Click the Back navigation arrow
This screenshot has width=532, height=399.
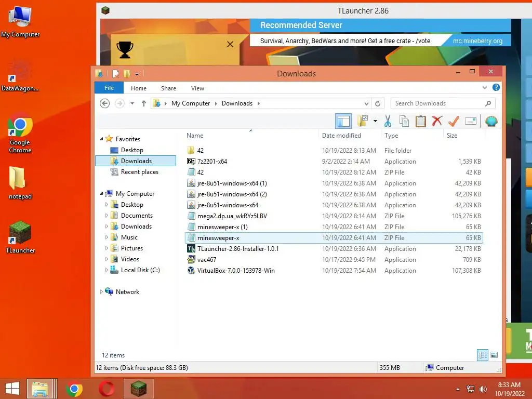tap(105, 103)
